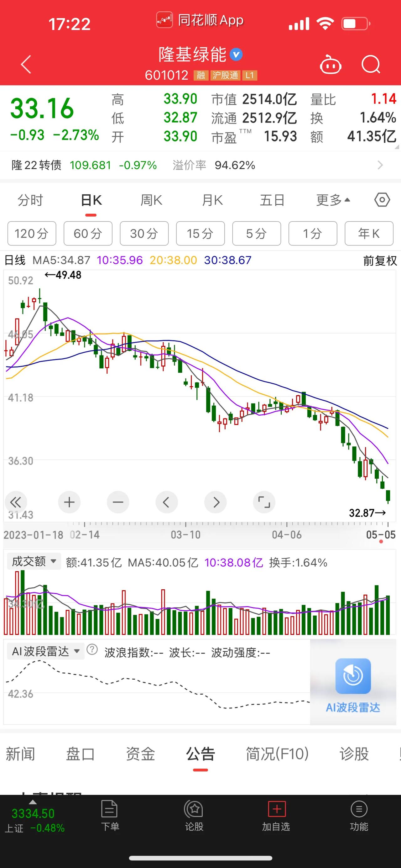The width and height of the screenshot is (401, 868).
Task: Open stock search magnifier
Action: pos(371,64)
